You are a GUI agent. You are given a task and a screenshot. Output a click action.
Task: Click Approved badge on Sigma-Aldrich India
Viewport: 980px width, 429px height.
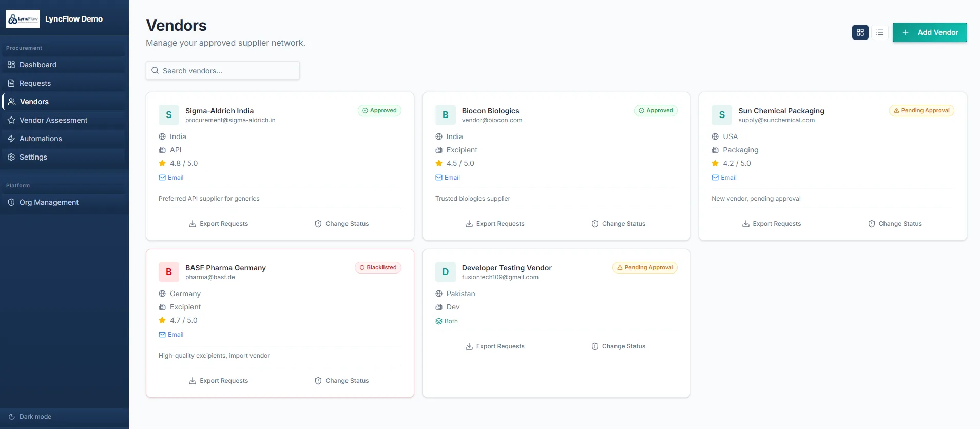(379, 110)
